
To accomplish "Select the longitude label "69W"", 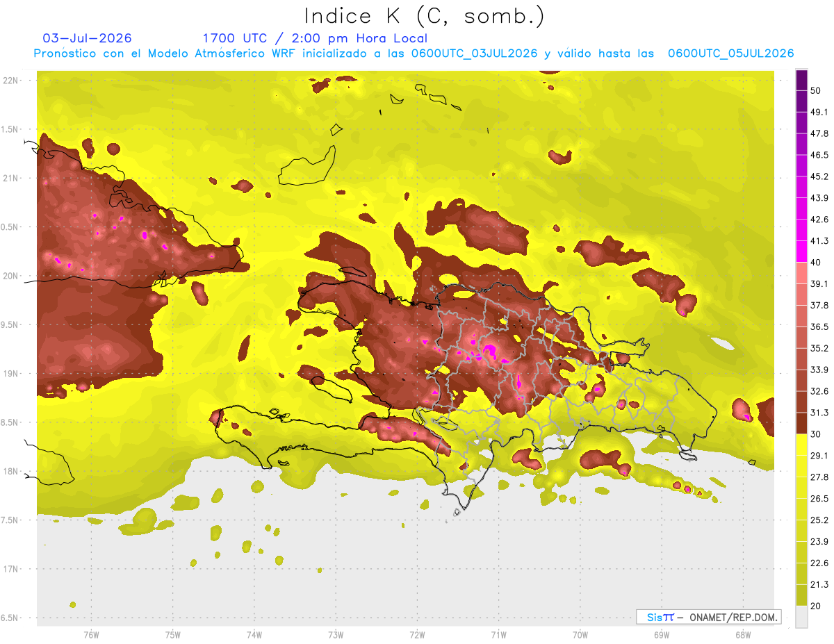I will tap(661, 635).
